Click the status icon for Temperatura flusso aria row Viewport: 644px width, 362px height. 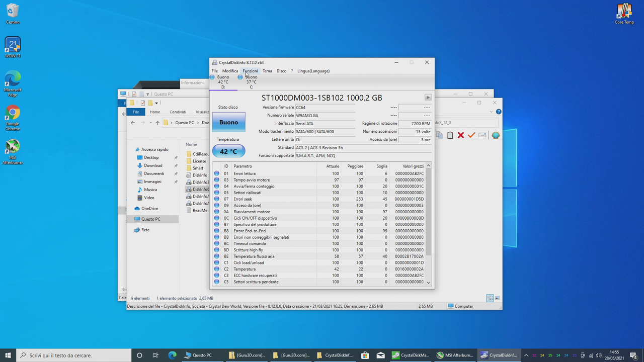[217, 256]
